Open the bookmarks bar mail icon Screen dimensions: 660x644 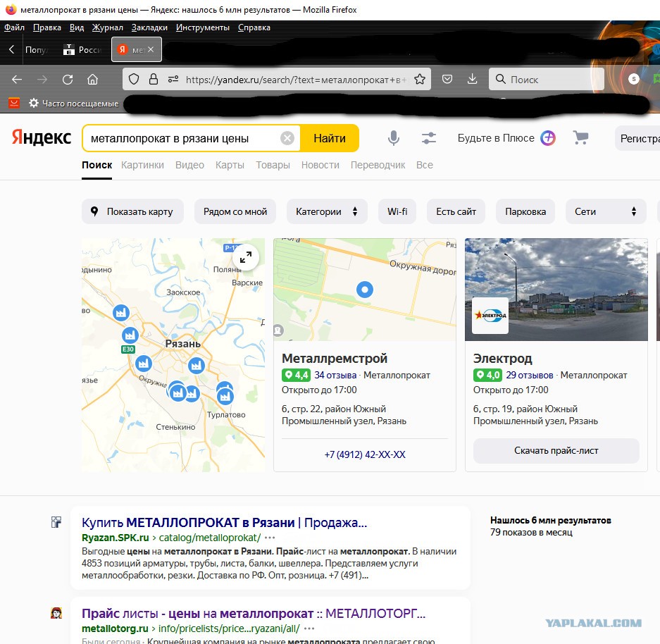14,103
